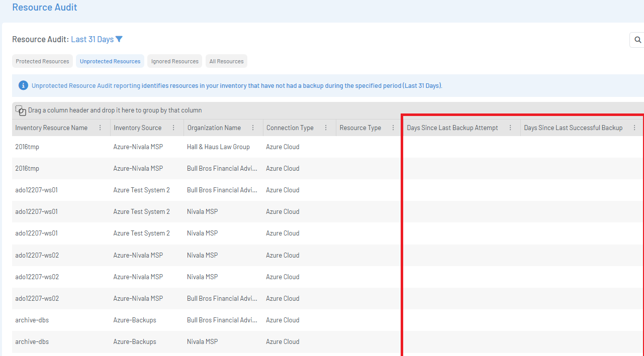Click the Resource Audit page title
This screenshot has width=644, height=356.
coord(45,8)
